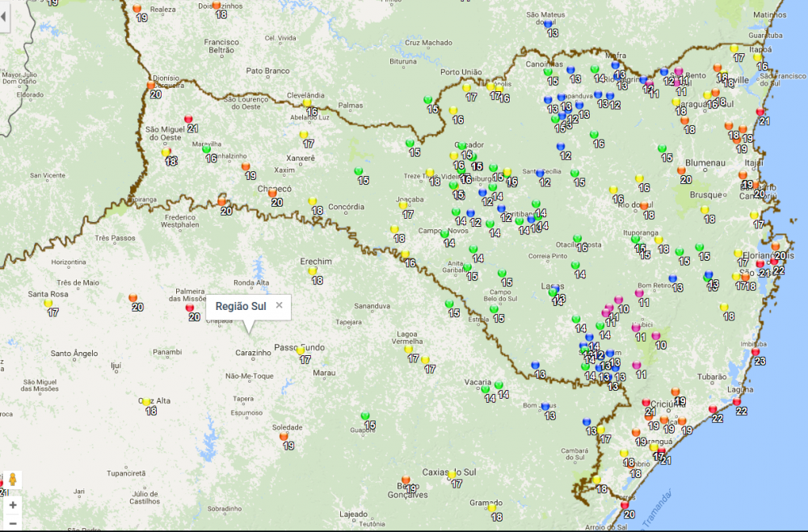Select the yellow marker 18 near Erechim
This screenshot has height=532, width=808.
point(313,271)
